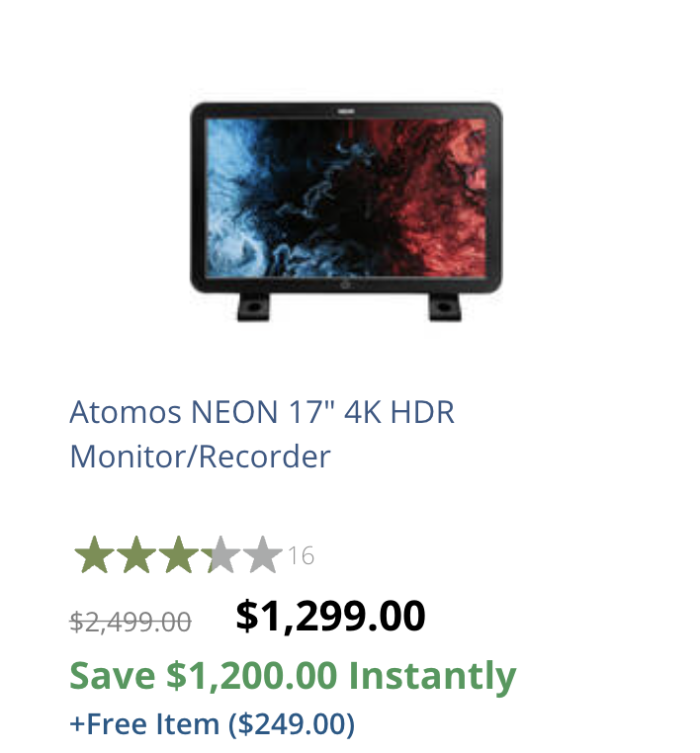The height and width of the screenshot is (753, 700).
Task: Select the second green rating star
Action: click(x=136, y=554)
